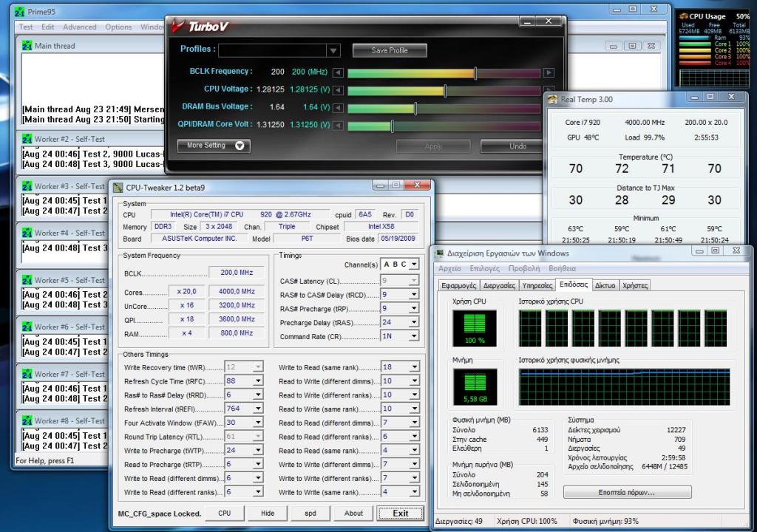
Task: Click the Save Profile button in TurboV
Action: click(x=390, y=50)
